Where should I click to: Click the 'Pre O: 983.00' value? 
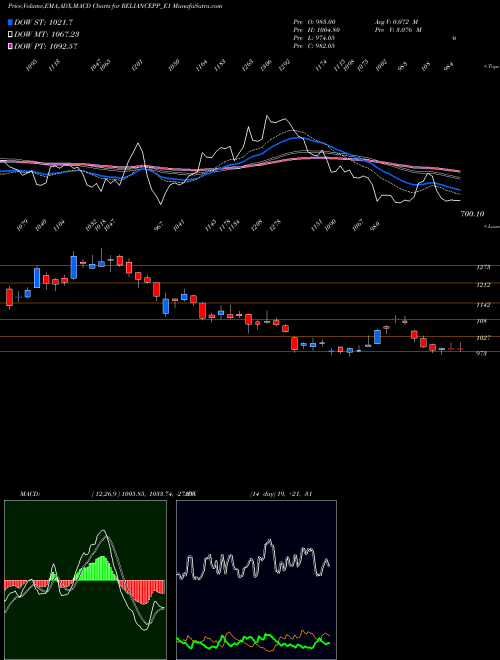tap(314, 22)
